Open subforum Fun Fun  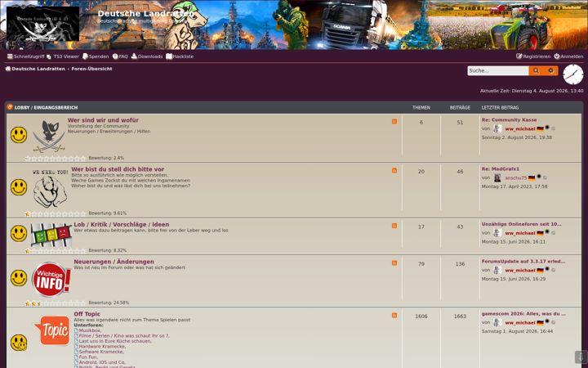click(87, 357)
